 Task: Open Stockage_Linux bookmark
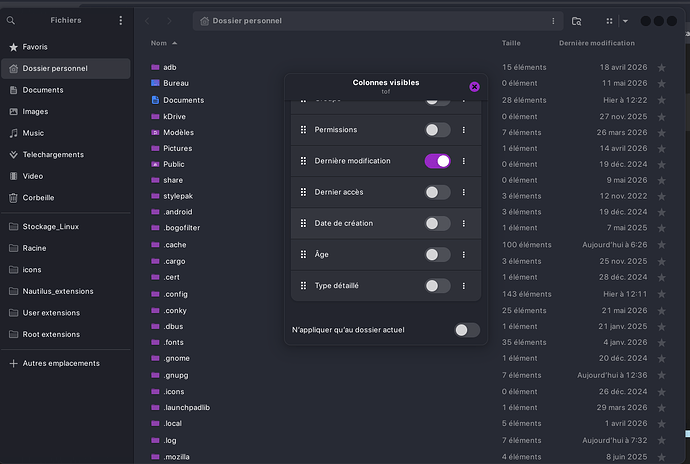click(x=66, y=227)
